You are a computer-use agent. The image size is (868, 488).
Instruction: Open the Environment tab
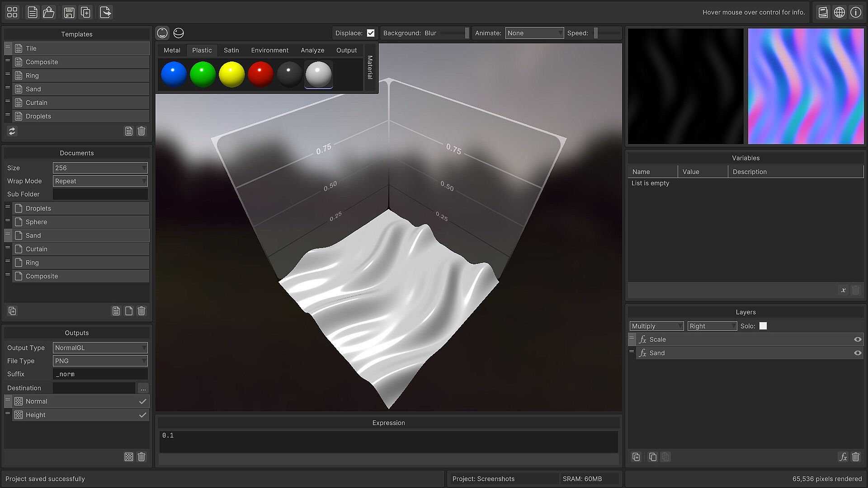[269, 50]
